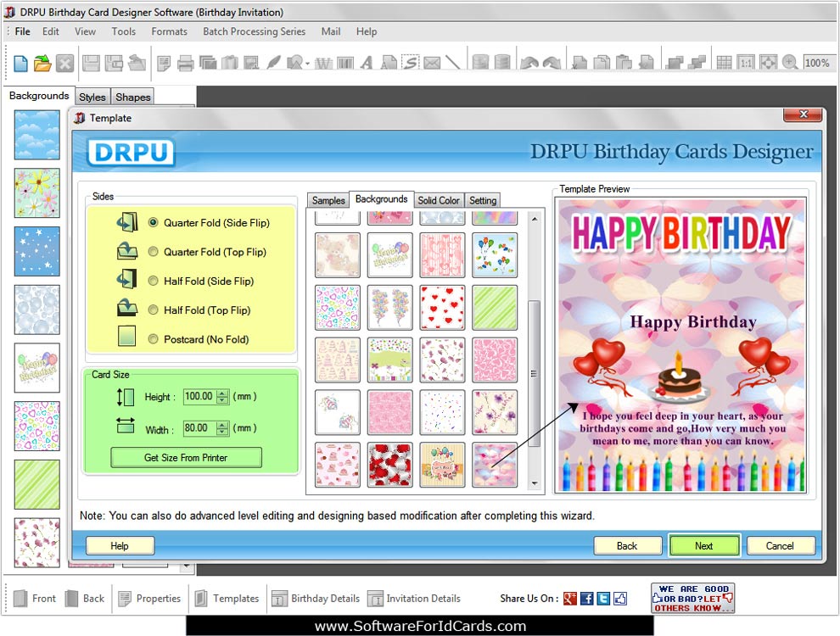Share on Twitter icon
This screenshot has height=636, width=840.
(x=603, y=599)
